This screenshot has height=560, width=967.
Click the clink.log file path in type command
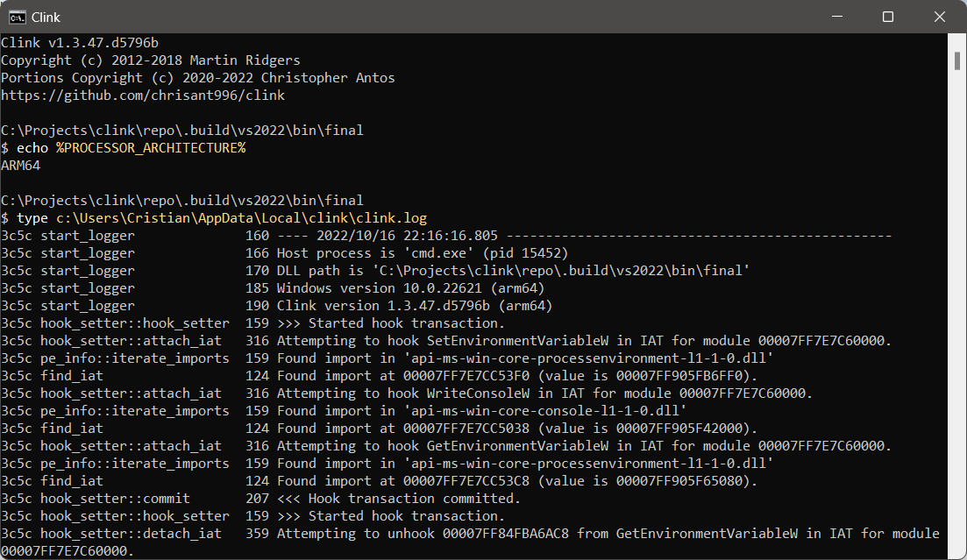242,218
